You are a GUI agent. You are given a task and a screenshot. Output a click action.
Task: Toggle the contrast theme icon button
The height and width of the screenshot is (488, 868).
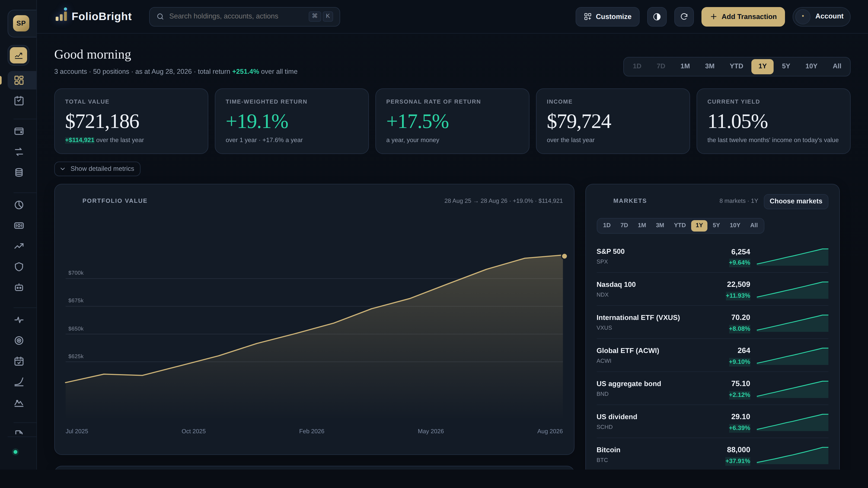tap(657, 17)
